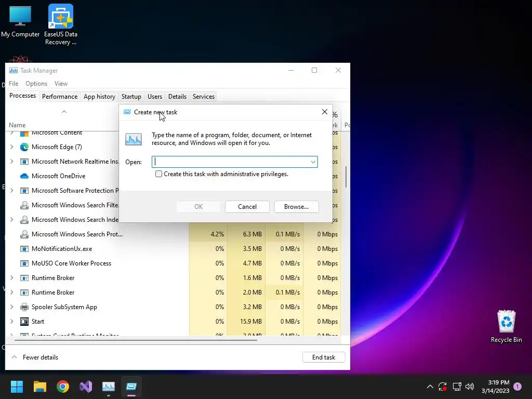Enable Create this task with administrative privileges
This screenshot has width=532, height=399.
tap(158, 174)
